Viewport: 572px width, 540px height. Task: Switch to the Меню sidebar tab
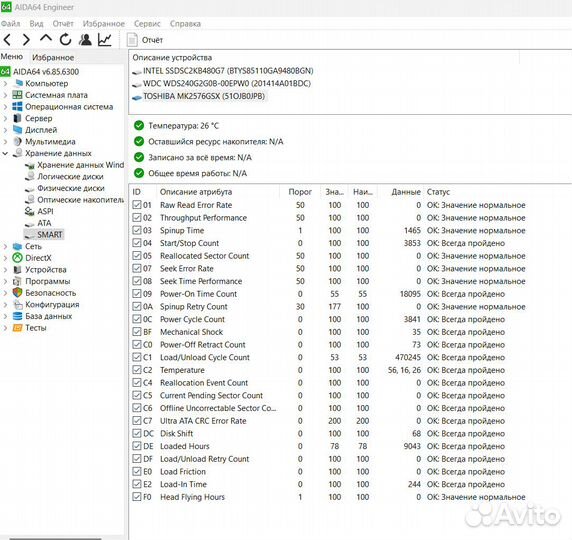[x=12, y=57]
